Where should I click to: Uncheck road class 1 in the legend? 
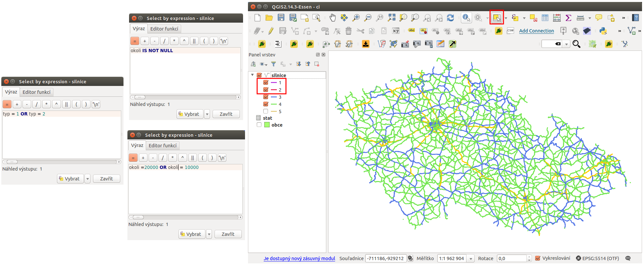click(266, 83)
